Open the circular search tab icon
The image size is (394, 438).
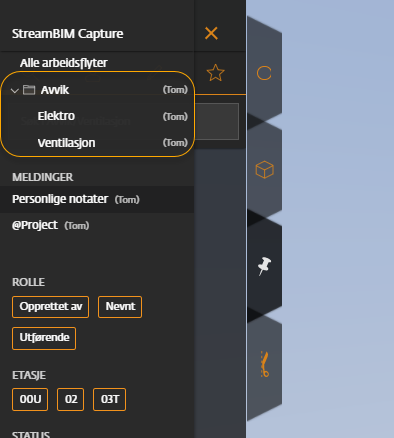click(264, 73)
